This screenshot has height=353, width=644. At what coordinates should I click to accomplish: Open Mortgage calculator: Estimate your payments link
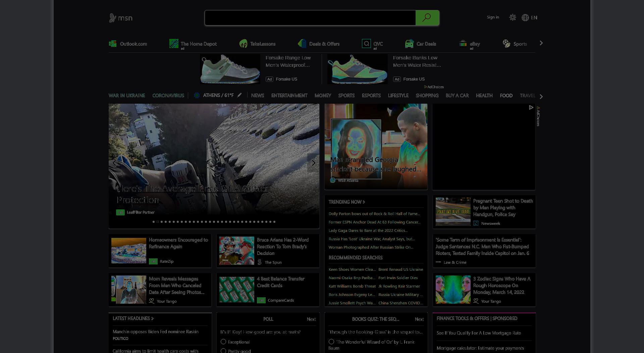pyautogui.click(x=480, y=348)
